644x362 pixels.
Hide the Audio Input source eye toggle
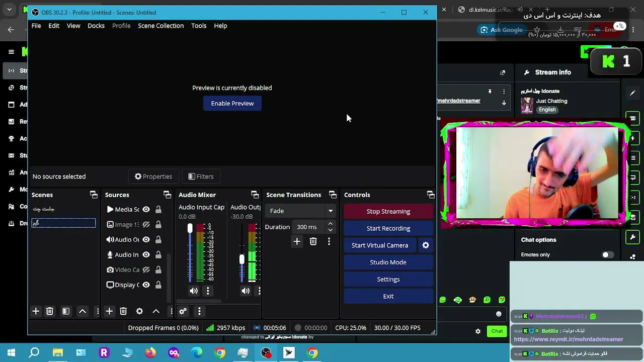pos(146,255)
